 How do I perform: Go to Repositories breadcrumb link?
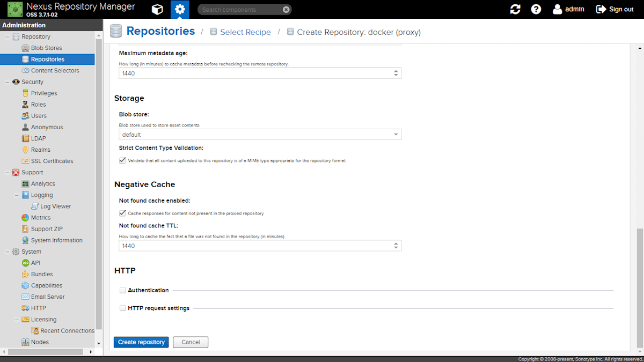[x=160, y=31]
